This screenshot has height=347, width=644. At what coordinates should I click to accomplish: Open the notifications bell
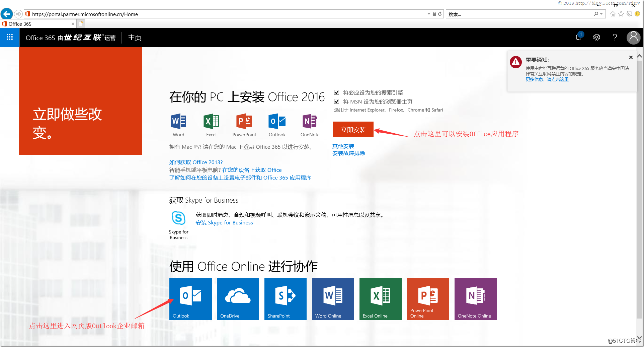[578, 37]
